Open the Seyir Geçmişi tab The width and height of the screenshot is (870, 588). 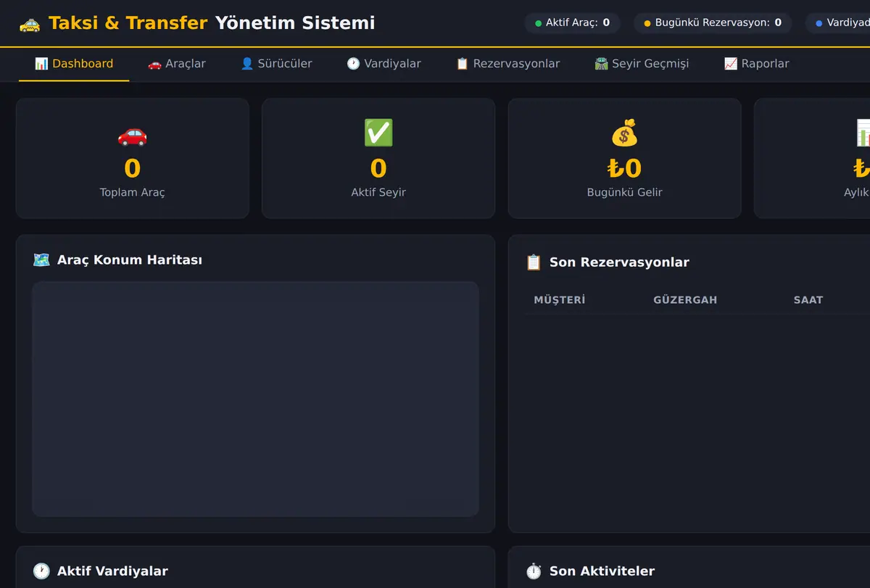click(x=642, y=64)
